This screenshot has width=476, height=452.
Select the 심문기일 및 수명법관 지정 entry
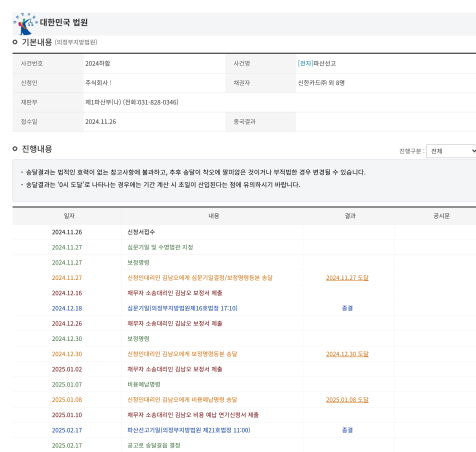tap(160, 247)
